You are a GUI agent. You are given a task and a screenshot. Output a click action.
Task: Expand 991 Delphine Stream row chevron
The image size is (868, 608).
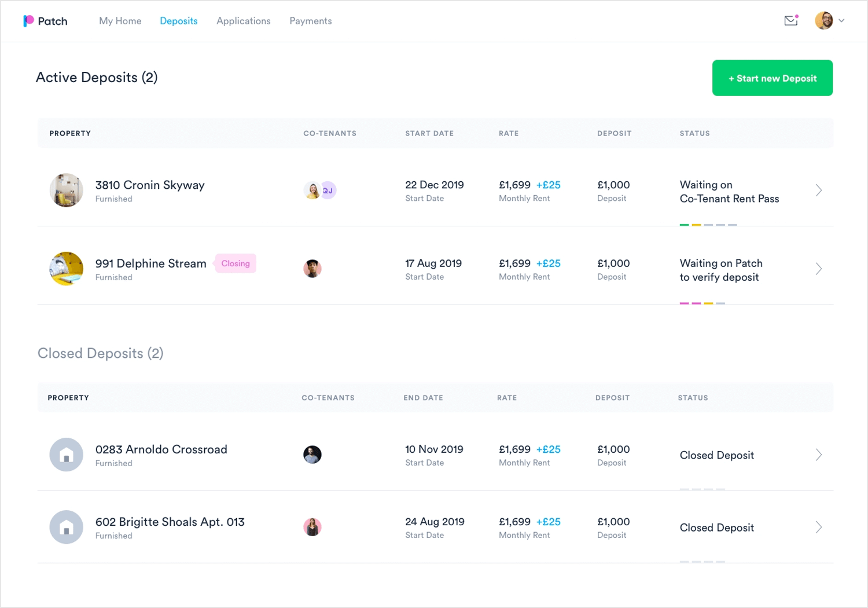point(819,269)
